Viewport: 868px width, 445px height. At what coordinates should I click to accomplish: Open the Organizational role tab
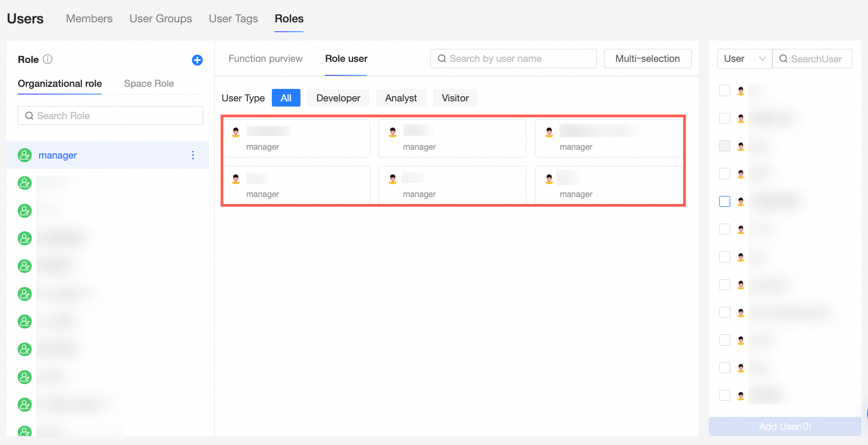pyautogui.click(x=60, y=84)
